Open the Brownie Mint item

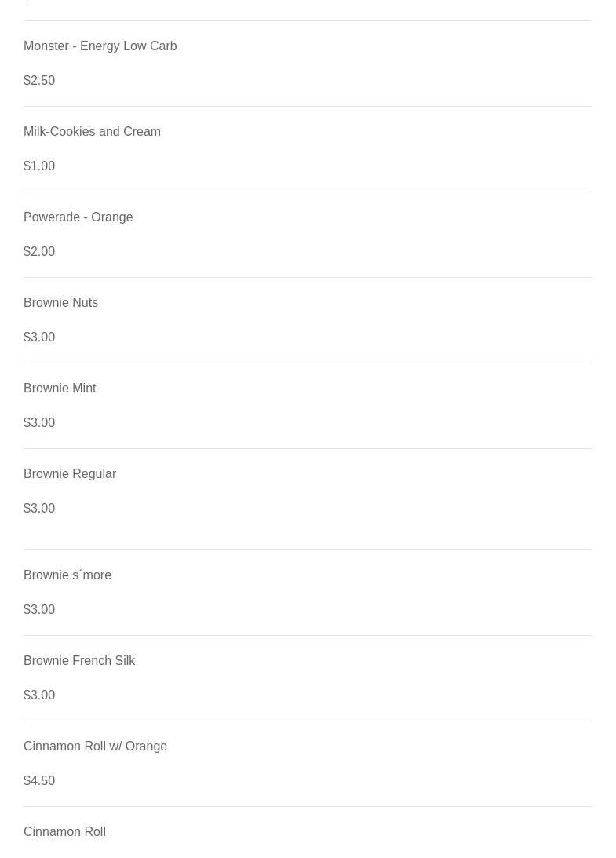tap(60, 389)
